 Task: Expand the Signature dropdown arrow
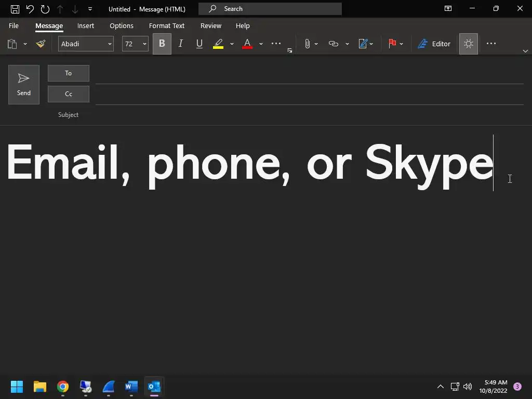click(x=371, y=44)
